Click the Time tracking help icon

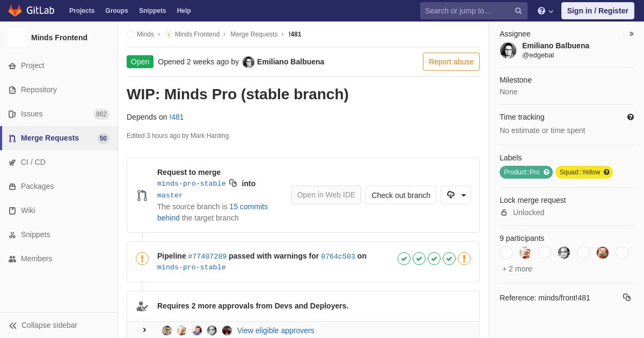[631, 117]
